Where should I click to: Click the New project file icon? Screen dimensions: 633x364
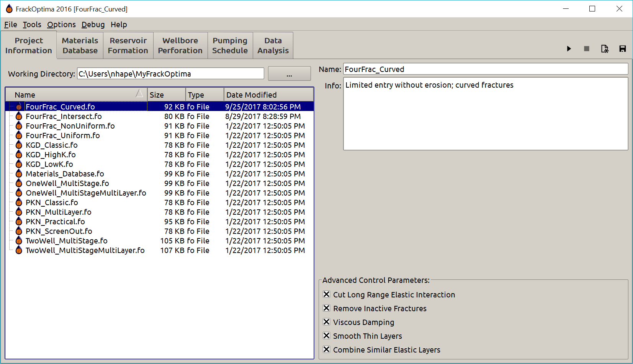tap(605, 49)
